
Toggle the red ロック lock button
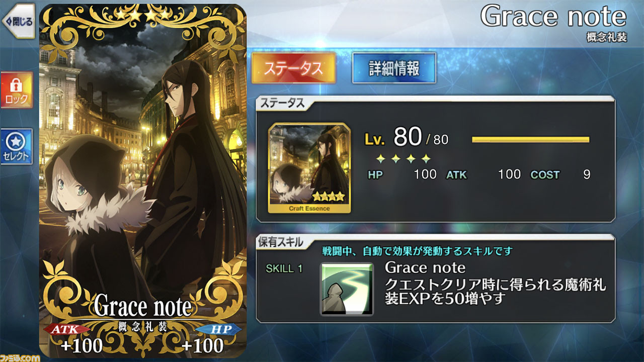17,89
